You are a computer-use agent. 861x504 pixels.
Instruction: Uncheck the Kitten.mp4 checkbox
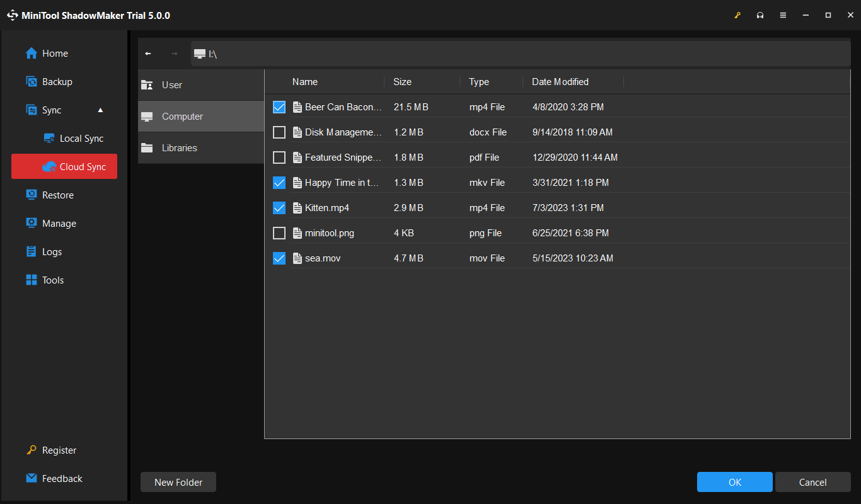click(279, 208)
